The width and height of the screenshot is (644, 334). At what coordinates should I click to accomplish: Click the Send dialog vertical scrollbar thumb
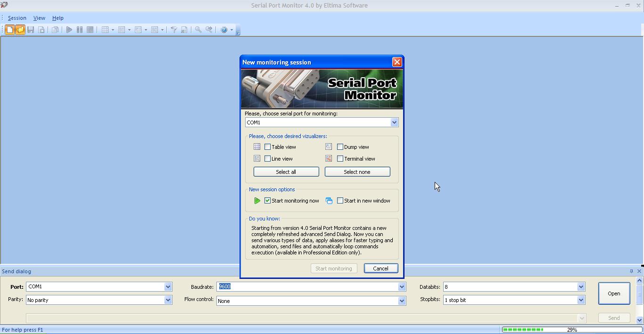pyautogui.click(x=639, y=294)
